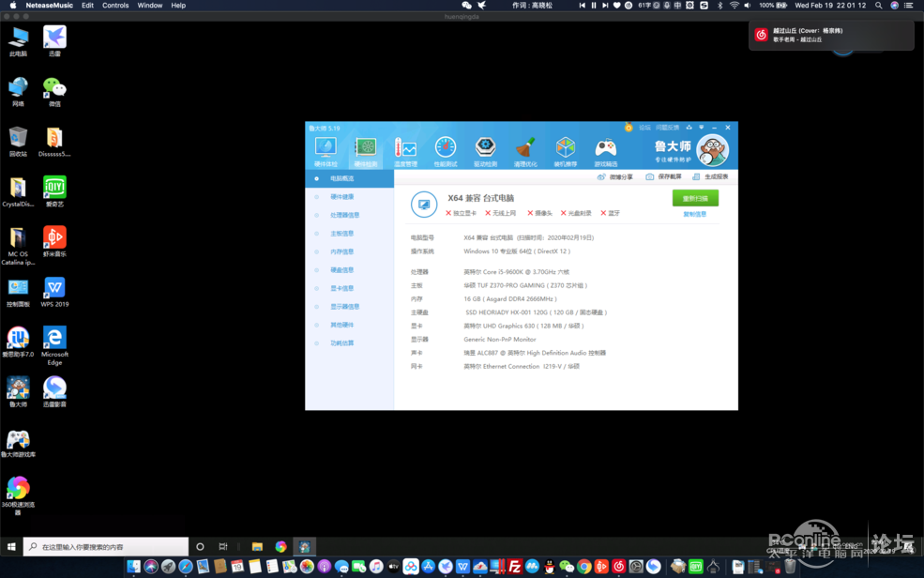Screen dimensions: 924x578
Task: Share to Weibo via 微博分享
Action: coord(615,176)
